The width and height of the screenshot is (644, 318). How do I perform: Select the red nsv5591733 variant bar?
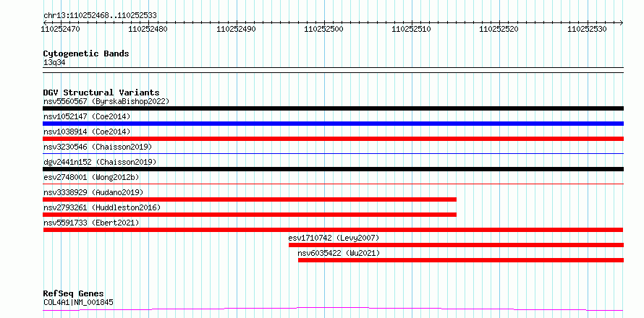[x=333, y=230]
